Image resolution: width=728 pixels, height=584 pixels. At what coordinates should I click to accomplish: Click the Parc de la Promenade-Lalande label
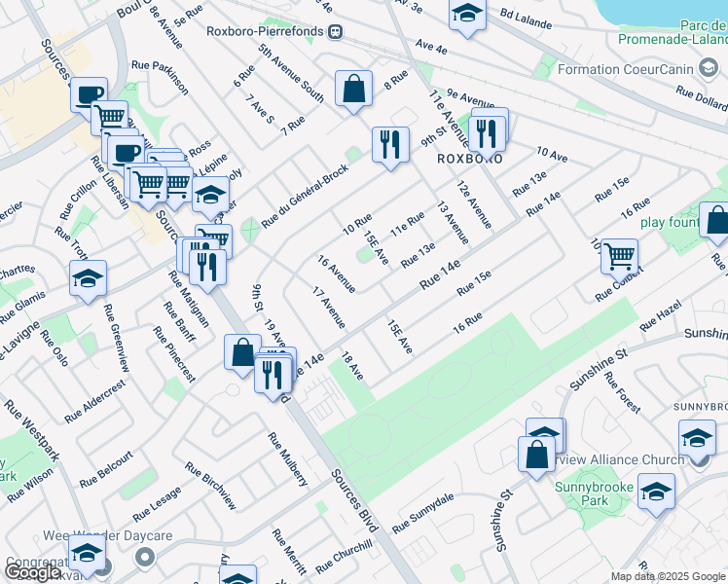click(x=673, y=32)
